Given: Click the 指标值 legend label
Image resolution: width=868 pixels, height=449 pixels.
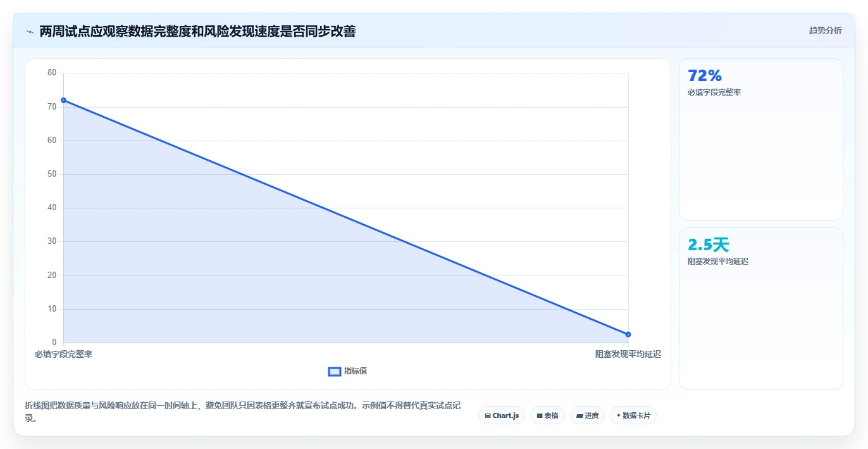Looking at the screenshot, I should [356, 371].
